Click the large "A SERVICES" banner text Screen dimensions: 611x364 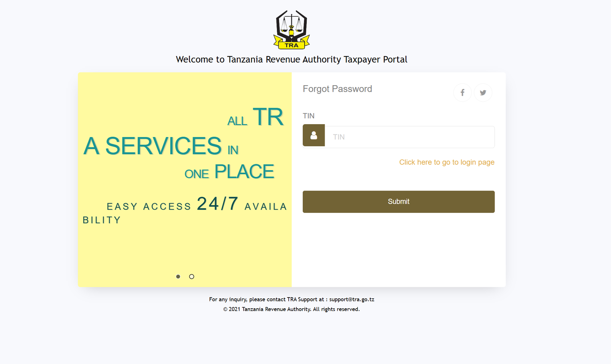click(x=153, y=146)
